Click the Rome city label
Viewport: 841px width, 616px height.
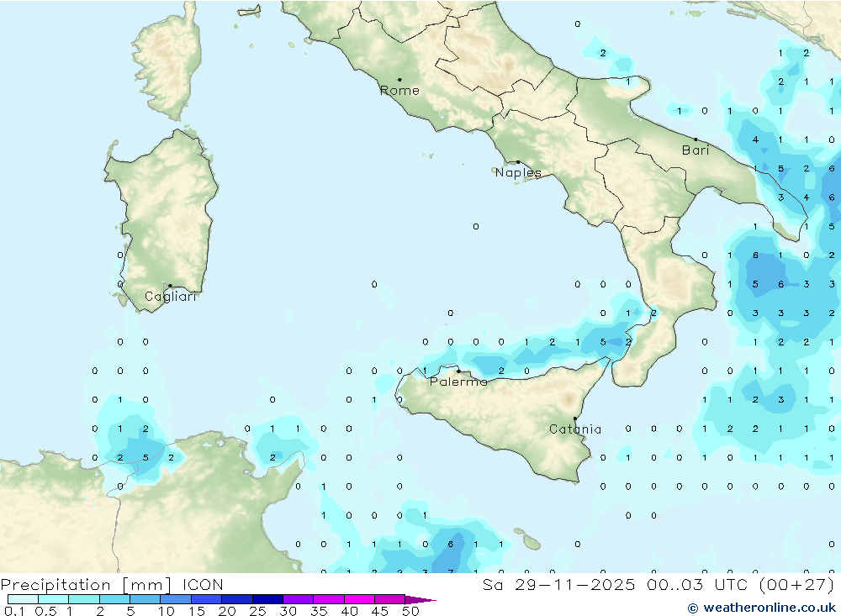[399, 90]
